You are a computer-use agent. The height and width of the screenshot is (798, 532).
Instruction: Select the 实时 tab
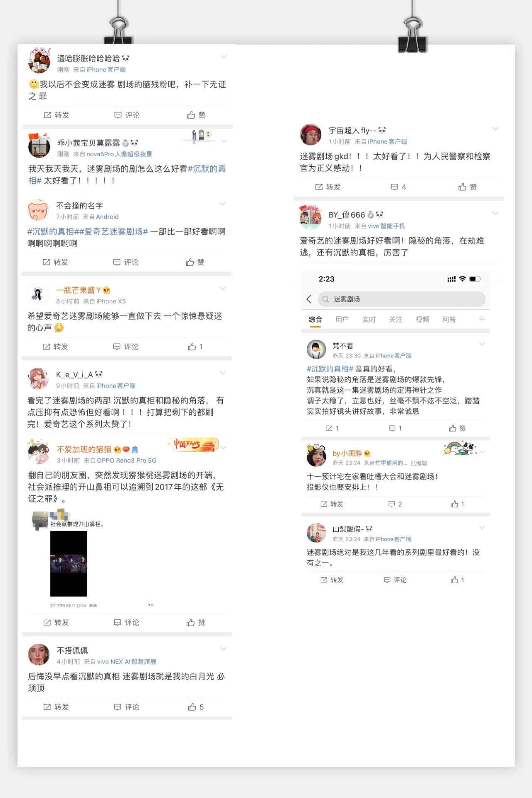pyautogui.click(x=369, y=319)
